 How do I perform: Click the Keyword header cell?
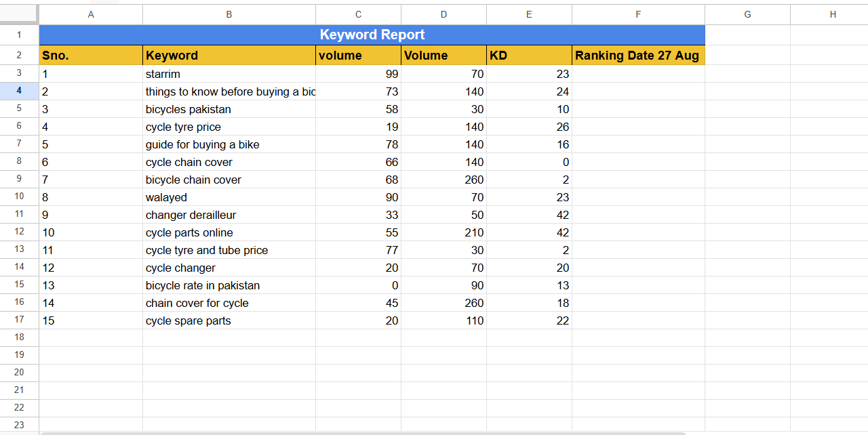[229, 56]
